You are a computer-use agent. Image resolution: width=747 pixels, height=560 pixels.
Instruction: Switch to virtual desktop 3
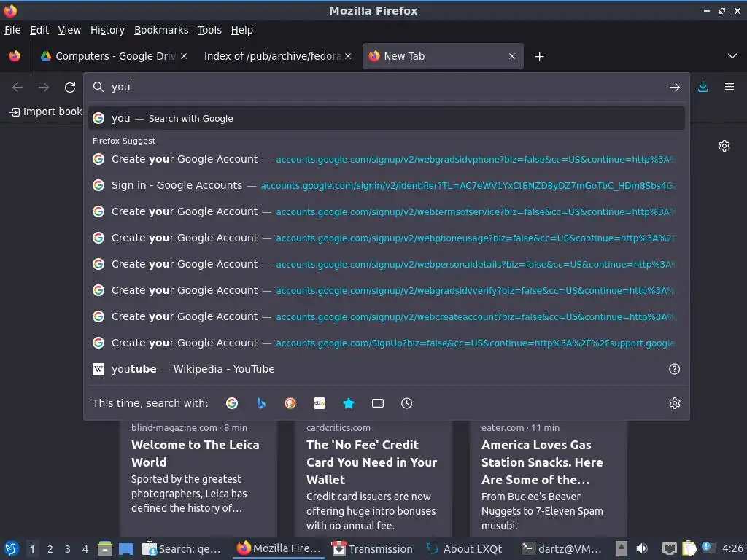click(68, 549)
